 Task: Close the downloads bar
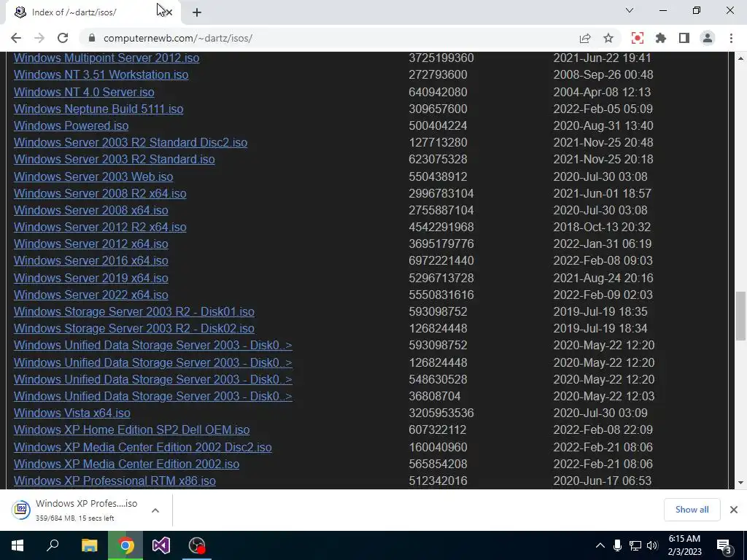coord(734,510)
